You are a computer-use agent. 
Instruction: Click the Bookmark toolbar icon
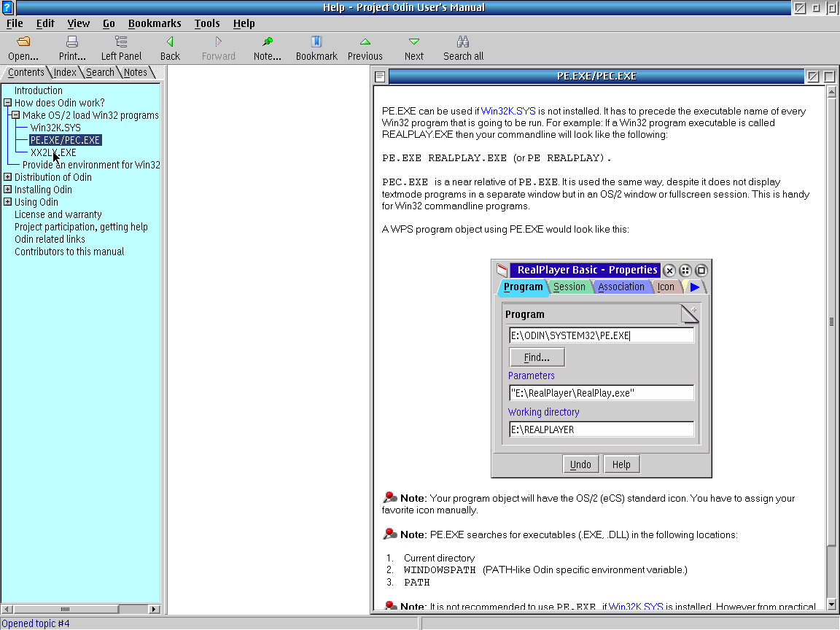point(316,42)
